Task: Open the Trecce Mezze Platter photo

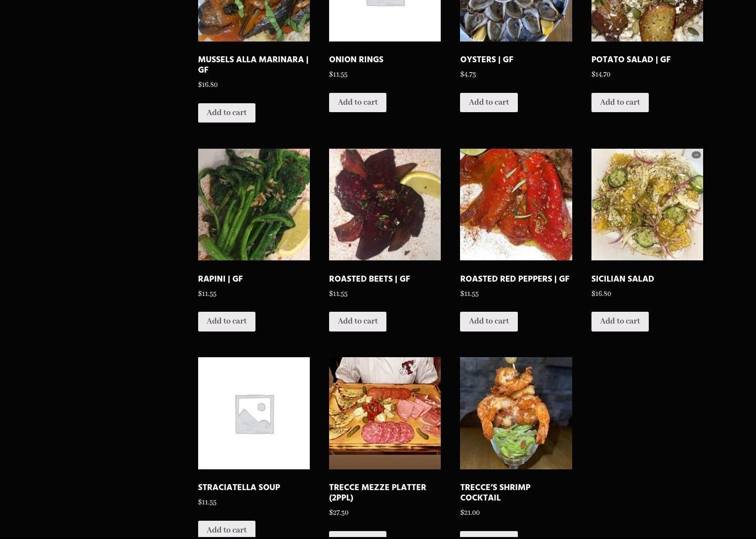Action: tap(385, 413)
